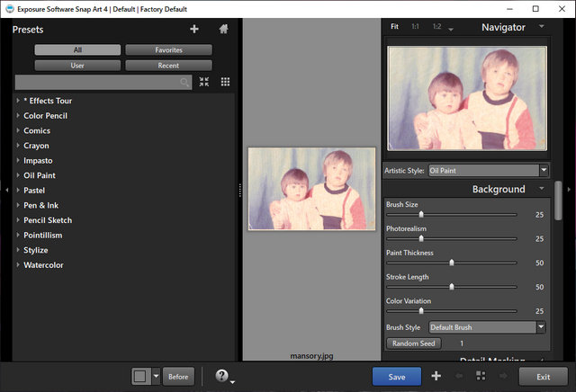Screen dimensions: 576x392
Task: Set navigator zoom to Fit
Action: (394, 27)
